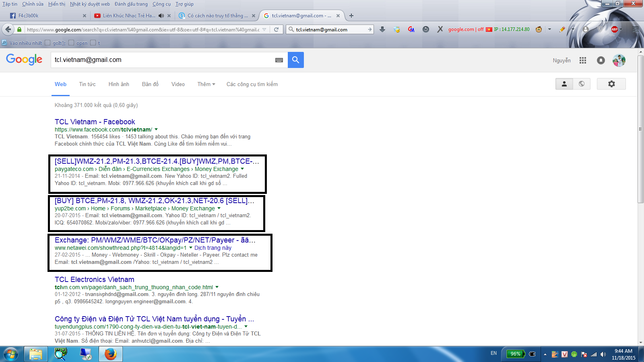Select the Hình ảnh search tab
The image size is (644, 362).
pos(119,84)
